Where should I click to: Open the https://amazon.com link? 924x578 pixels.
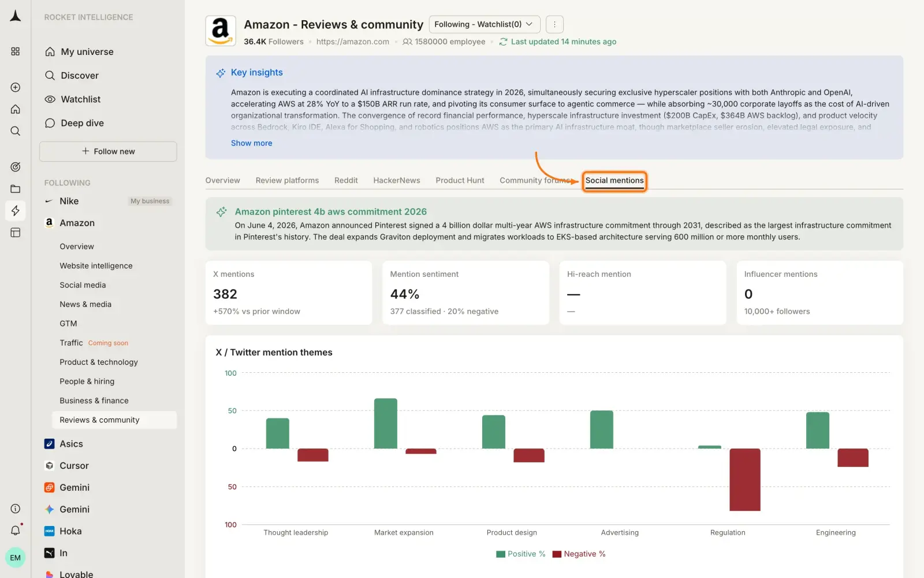pyautogui.click(x=353, y=42)
